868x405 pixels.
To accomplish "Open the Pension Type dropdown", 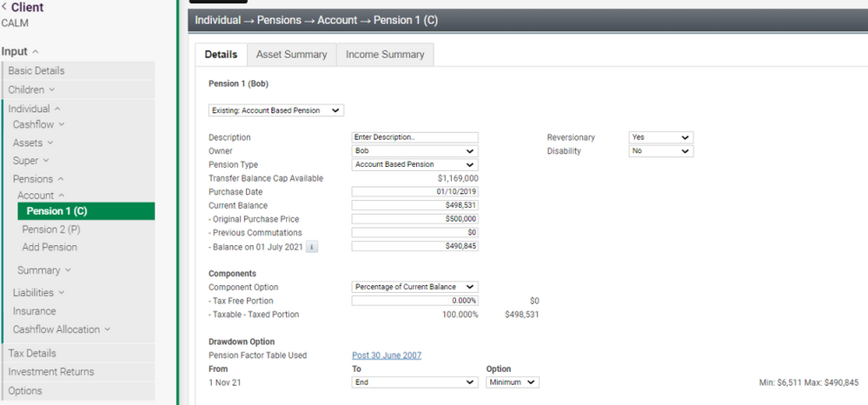I will [414, 164].
